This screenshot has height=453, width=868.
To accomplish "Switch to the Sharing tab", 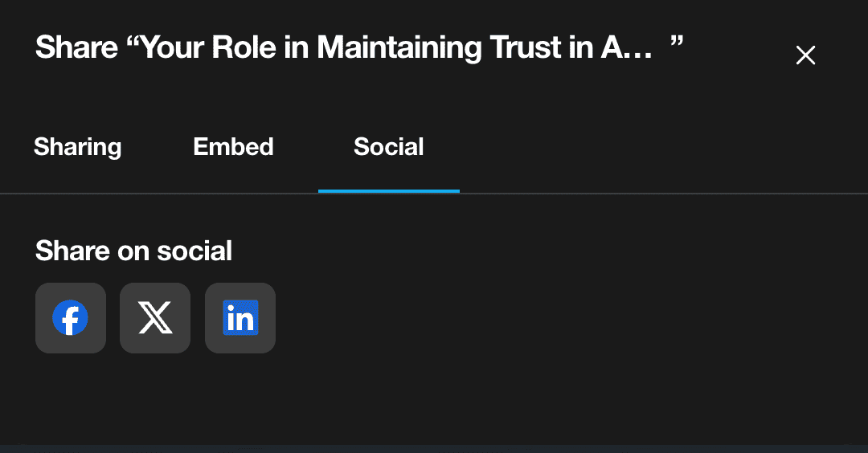I will tap(78, 147).
